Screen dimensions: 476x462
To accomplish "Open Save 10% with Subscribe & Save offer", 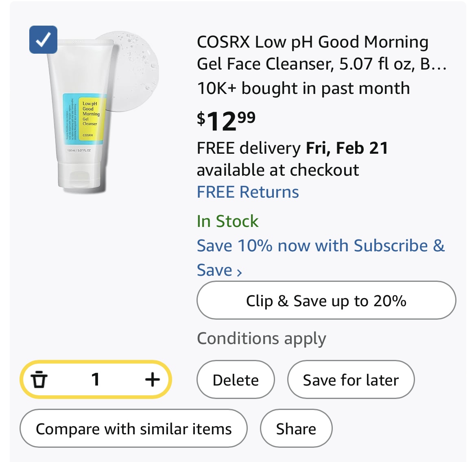I will (x=321, y=246).
